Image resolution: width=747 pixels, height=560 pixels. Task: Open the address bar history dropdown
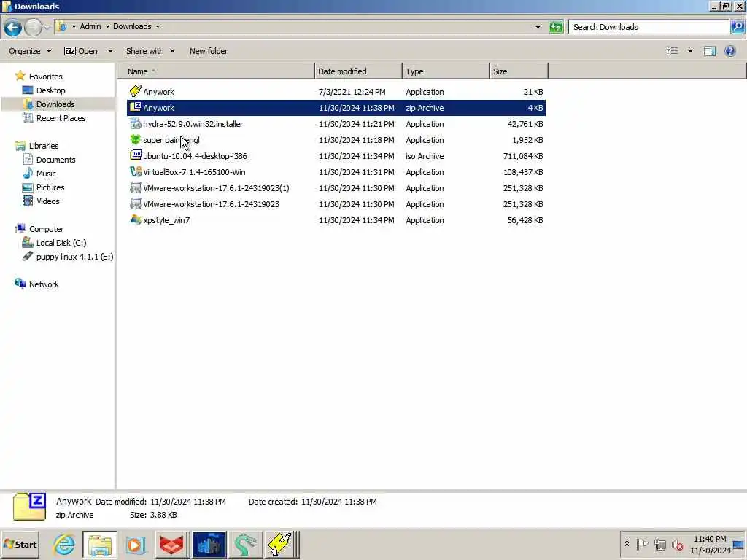pos(538,27)
